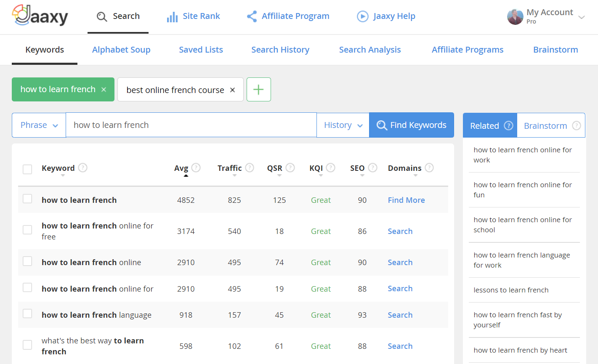This screenshot has width=598, height=364.
Task: Check the 'how to learn french online' row checkbox
Action: tap(27, 261)
